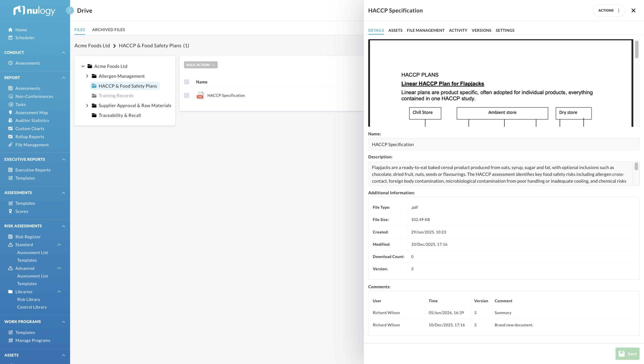This screenshot has width=644, height=364.
Task: Click Acme Foods Ltd breadcrumb link
Action: pyautogui.click(x=92, y=46)
